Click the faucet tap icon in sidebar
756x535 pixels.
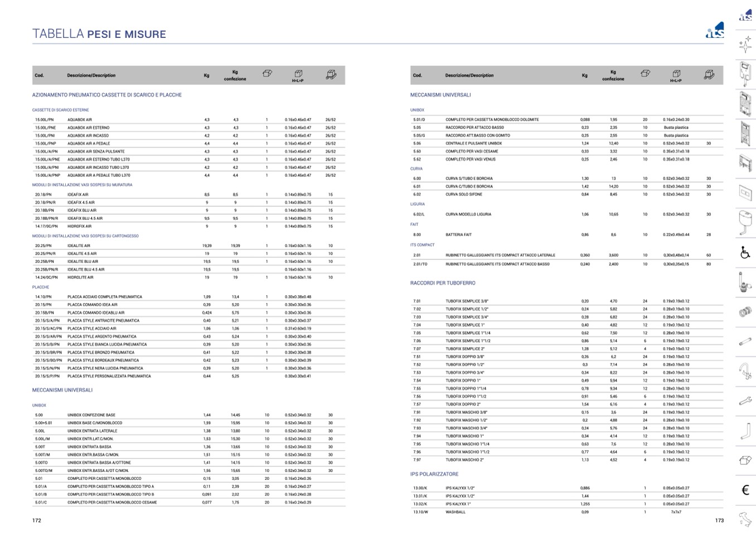[x=745, y=369]
